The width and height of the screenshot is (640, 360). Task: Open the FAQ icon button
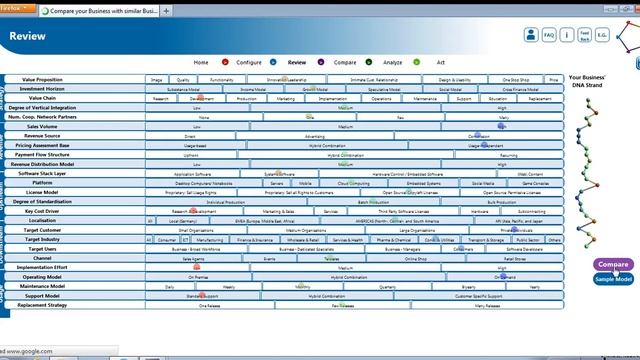[549, 35]
